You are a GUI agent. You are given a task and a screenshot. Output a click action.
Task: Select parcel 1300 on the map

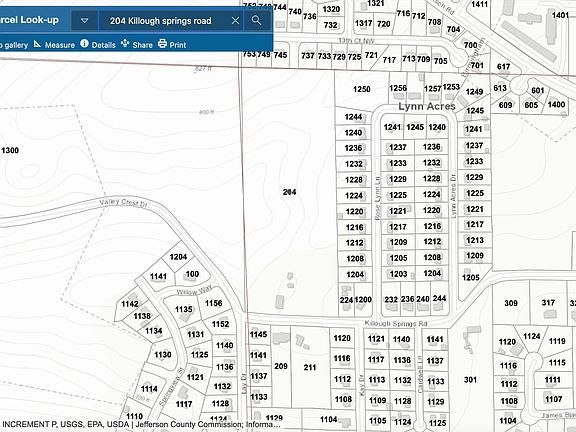tap(10, 150)
